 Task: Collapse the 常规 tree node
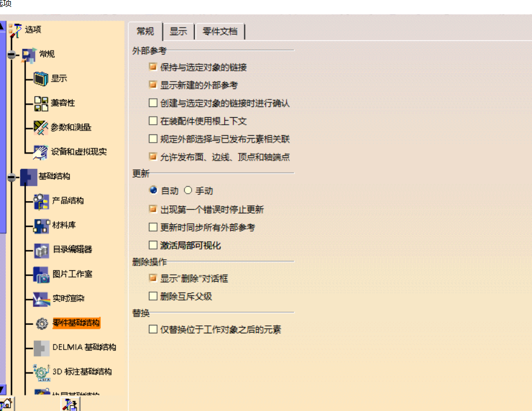pyautogui.click(x=12, y=55)
